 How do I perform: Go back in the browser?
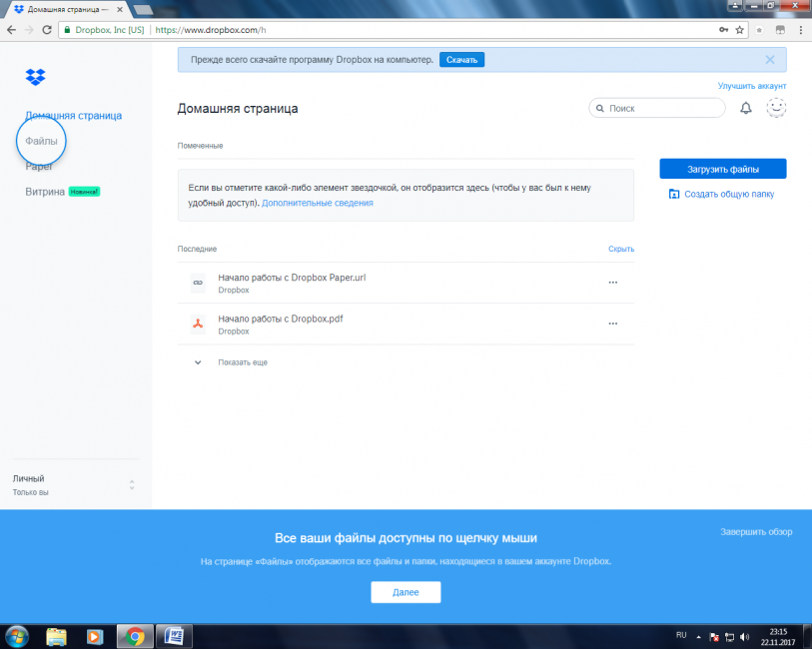pos(11,30)
